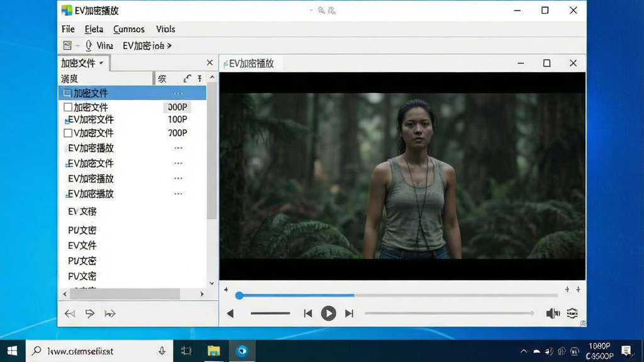This screenshot has width=644, height=362.
Task: Close the 加密文件 side panel
Action: pyautogui.click(x=210, y=62)
